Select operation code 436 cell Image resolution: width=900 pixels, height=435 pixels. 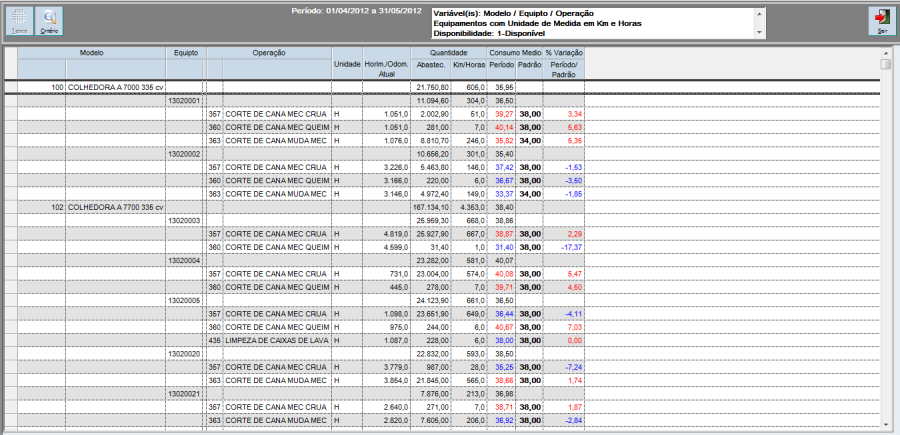click(215, 340)
